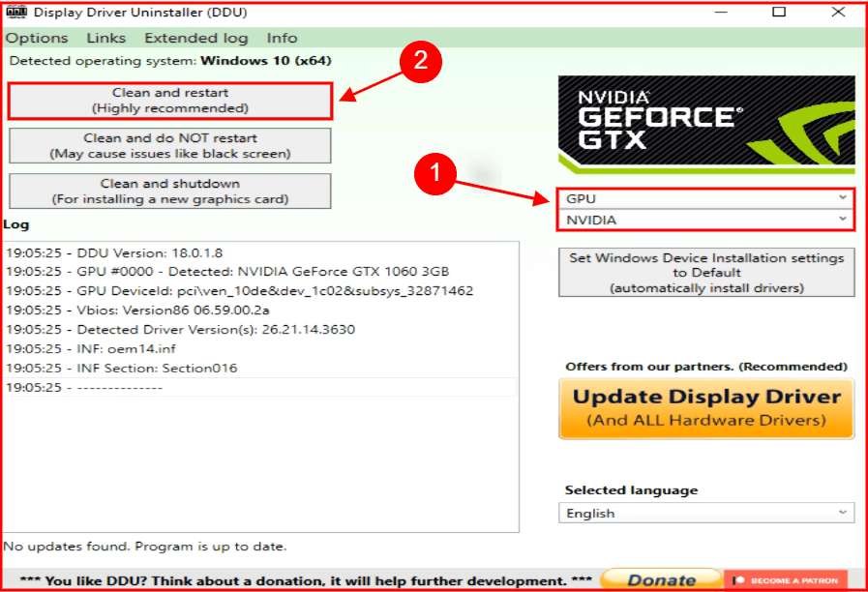Click Set Windows Device Installation settings to Default
This screenshot has width=868, height=592.
[706, 272]
